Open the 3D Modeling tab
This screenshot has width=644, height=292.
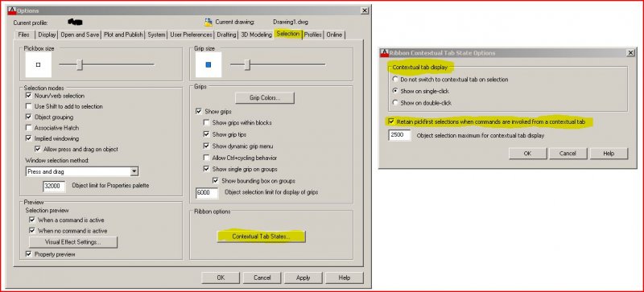tap(256, 35)
